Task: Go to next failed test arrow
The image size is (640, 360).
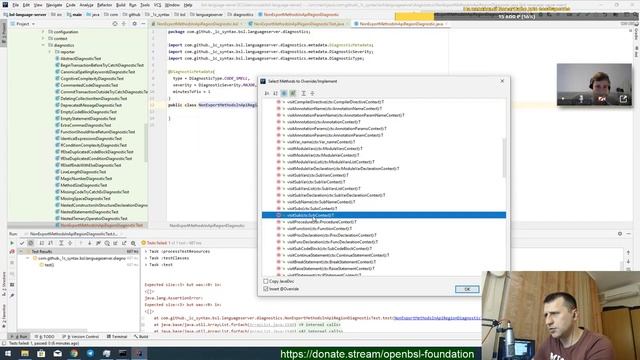Action: [89, 243]
